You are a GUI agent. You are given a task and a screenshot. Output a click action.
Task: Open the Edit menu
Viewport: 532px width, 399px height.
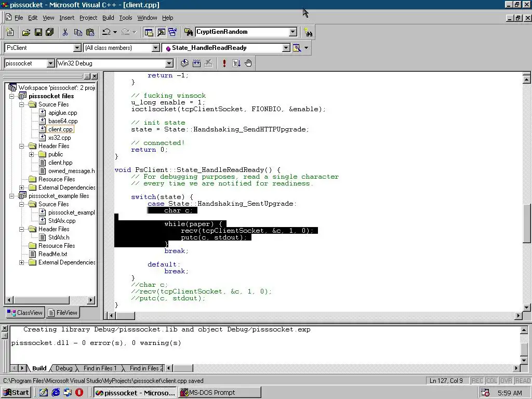(x=33, y=18)
